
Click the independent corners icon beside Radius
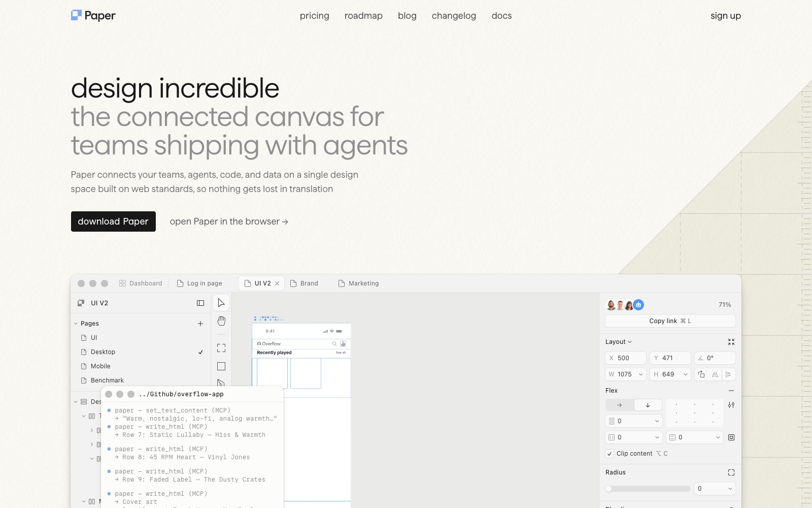click(731, 472)
